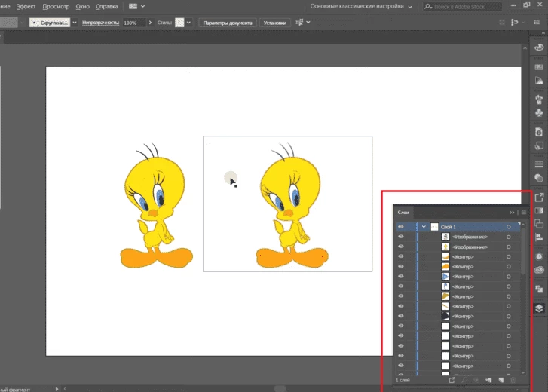Open the Справка menu
Image resolution: width=548 pixels, height=392 pixels.
(106, 6)
